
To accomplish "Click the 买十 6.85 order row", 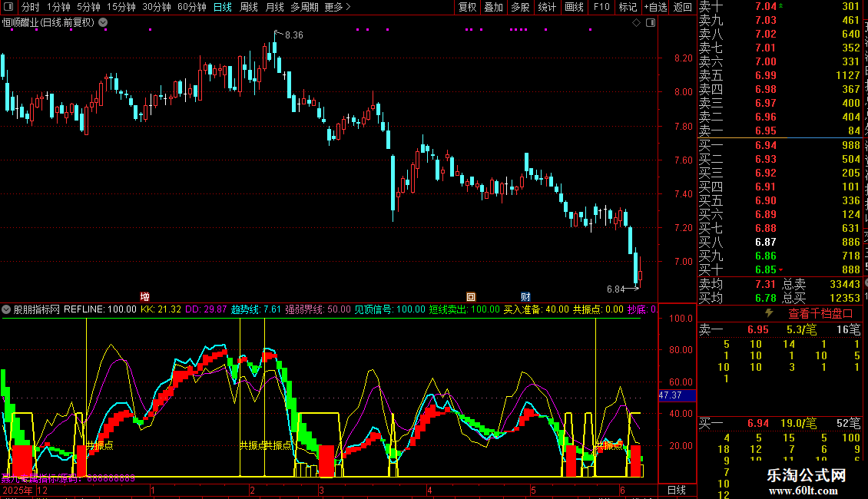I will [780, 269].
